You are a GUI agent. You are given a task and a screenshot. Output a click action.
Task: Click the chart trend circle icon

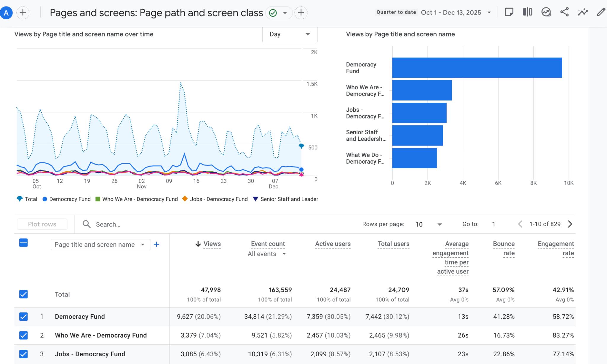pos(546,12)
